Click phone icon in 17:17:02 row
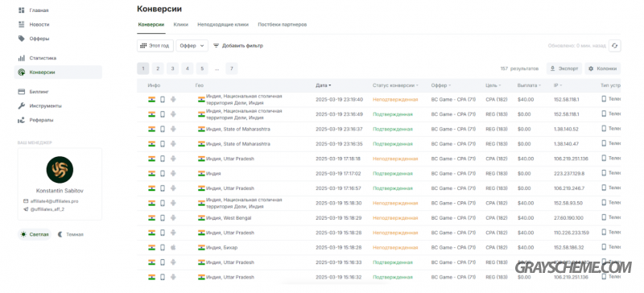 163,173
